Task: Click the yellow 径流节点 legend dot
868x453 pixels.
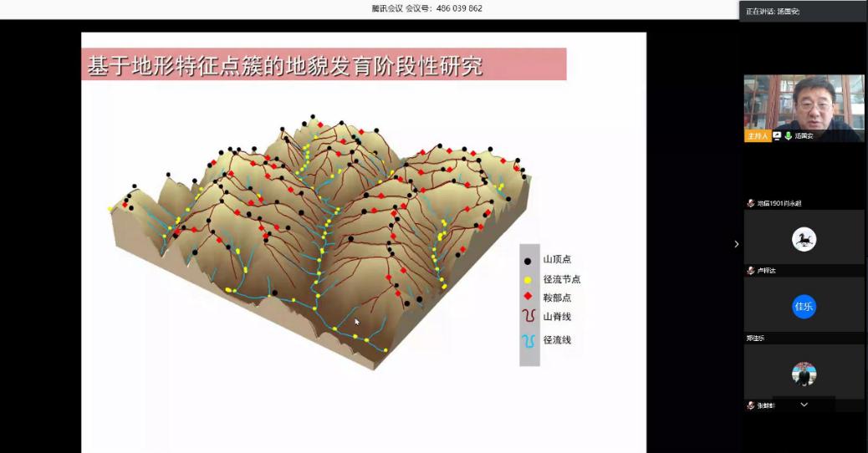Action: (x=528, y=279)
